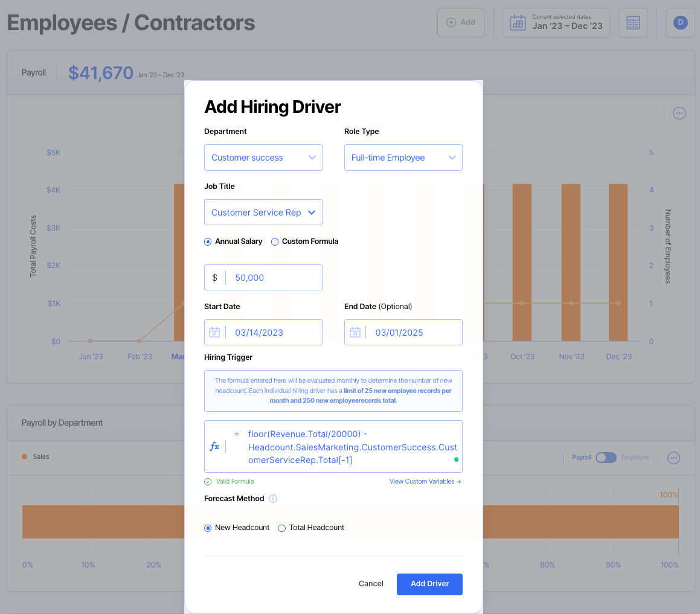Select the Custom Formula radio button
Viewport: 700px width, 614px height.
tap(275, 241)
